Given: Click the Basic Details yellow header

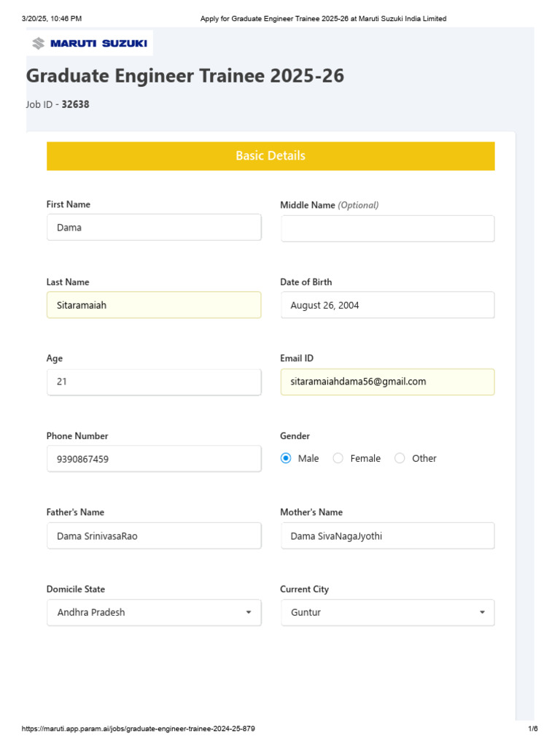Looking at the screenshot, I should tap(271, 156).
